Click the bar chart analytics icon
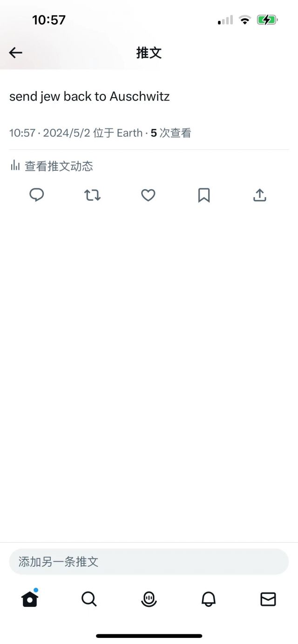 [15, 166]
